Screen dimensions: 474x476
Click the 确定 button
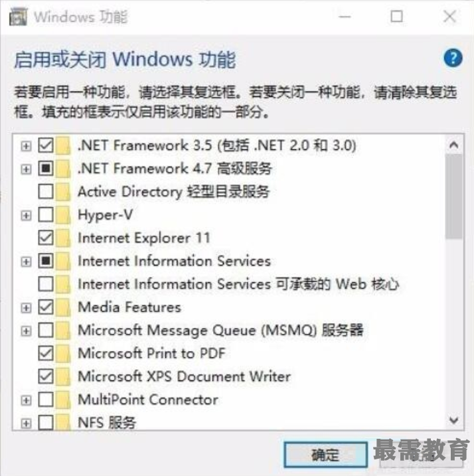325,455
